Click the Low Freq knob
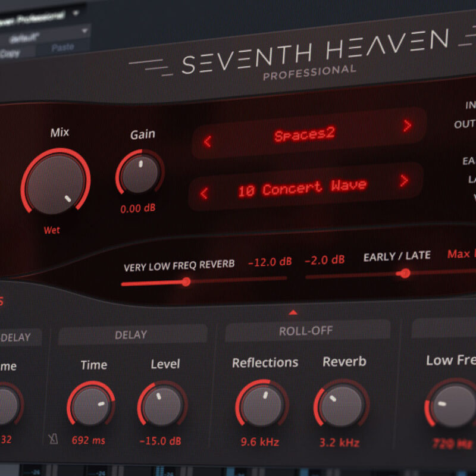 (452, 406)
